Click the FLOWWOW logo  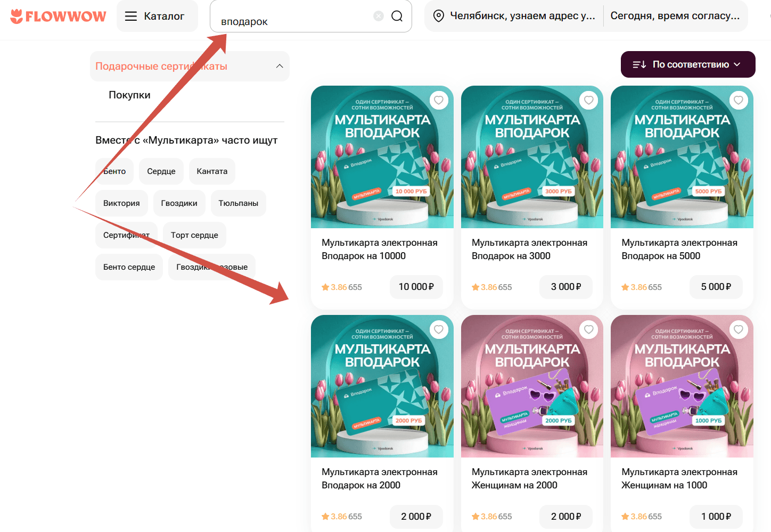[x=58, y=16]
